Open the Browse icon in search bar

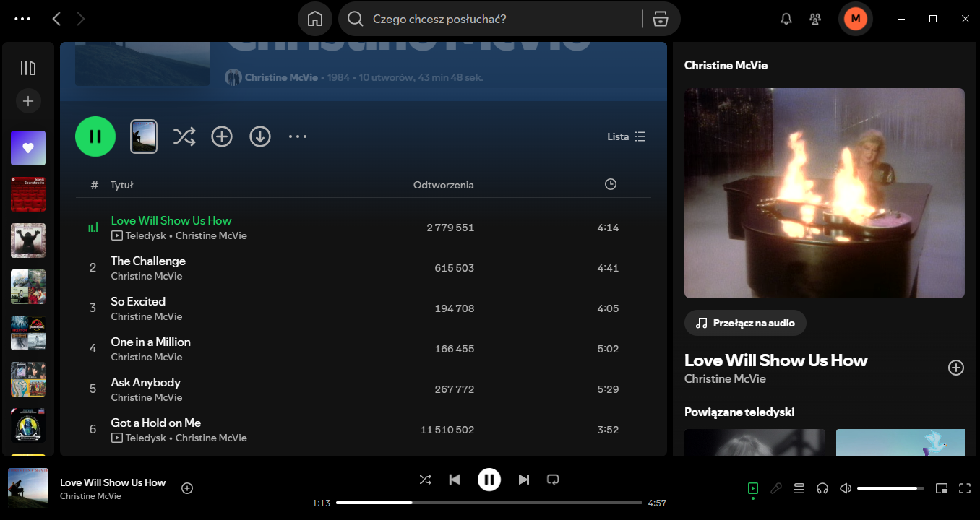click(x=660, y=19)
